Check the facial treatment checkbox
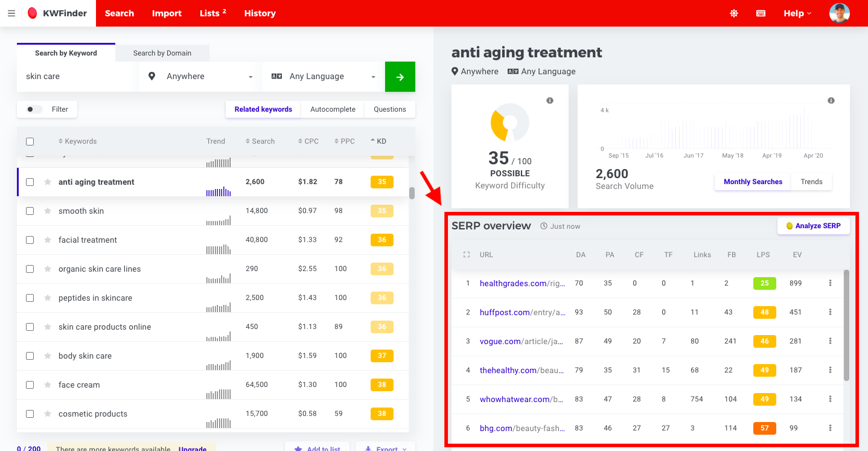The image size is (868, 451). 30,240
